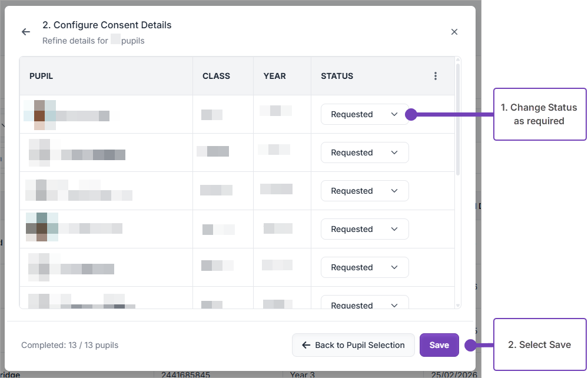The height and width of the screenshot is (378, 588).
Task: Change status in the third pupil row
Action: point(364,191)
